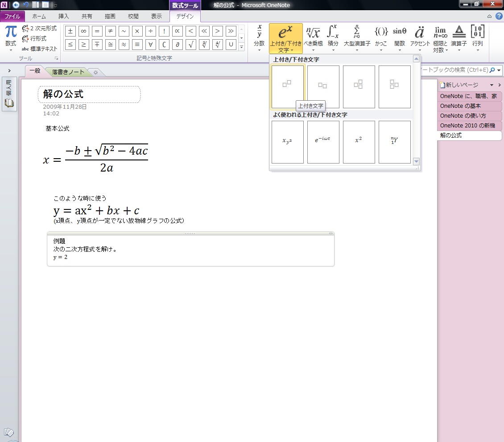
Task: Switch equation to 行形式 linear format
Action: point(34,38)
